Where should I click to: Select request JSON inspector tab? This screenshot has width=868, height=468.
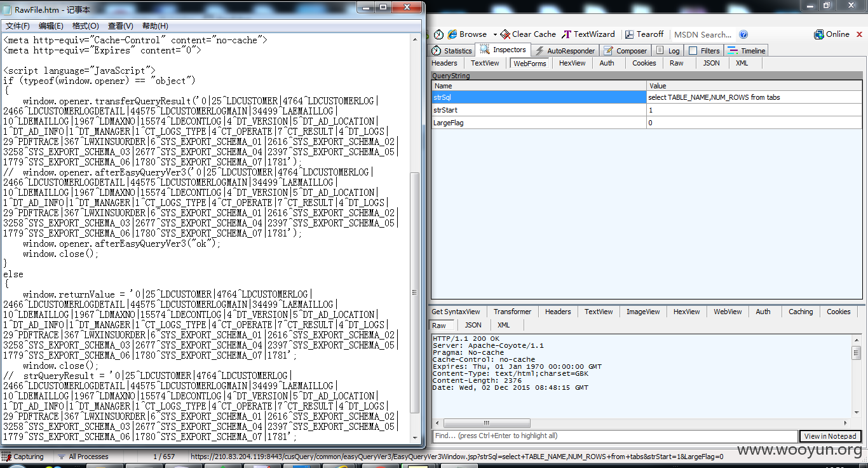pyautogui.click(x=711, y=63)
